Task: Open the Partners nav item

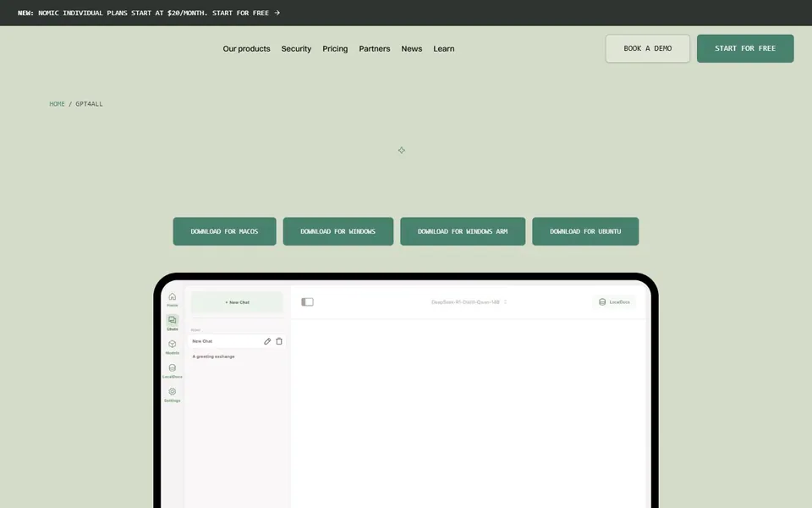Action: pyautogui.click(x=375, y=49)
